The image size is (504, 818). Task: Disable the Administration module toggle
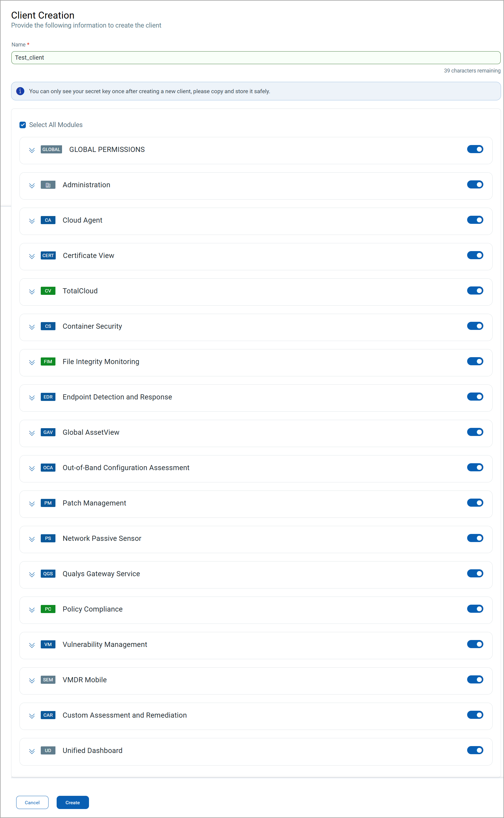tap(475, 184)
